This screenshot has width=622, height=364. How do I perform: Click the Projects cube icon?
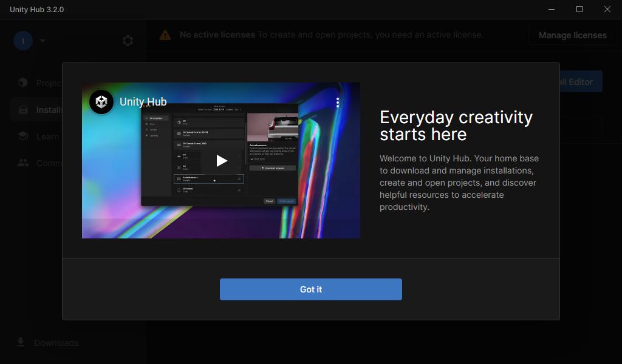point(23,83)
